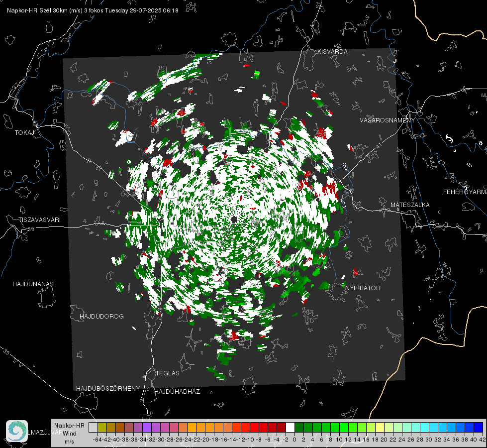Click the TOKAJ city label
Viewport: 487px width, 448px height.
pyautogui.click(x=24, y=133)
